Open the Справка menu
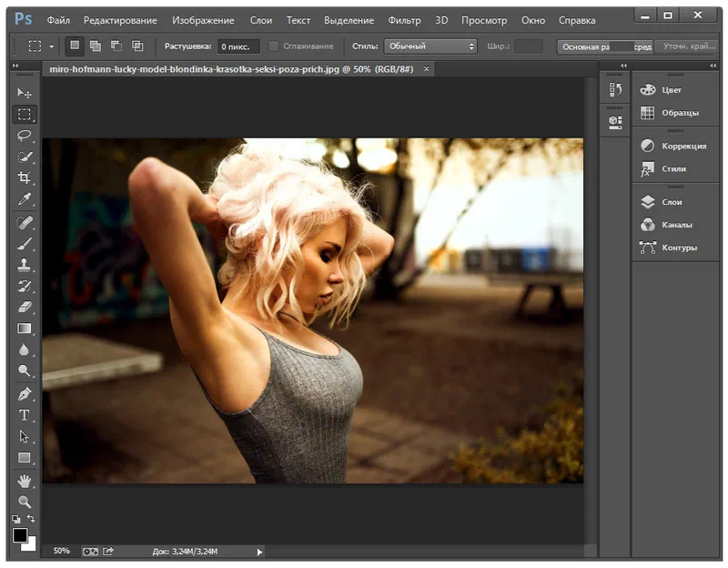This screenshot has height=568, width=728. point(577,20)
